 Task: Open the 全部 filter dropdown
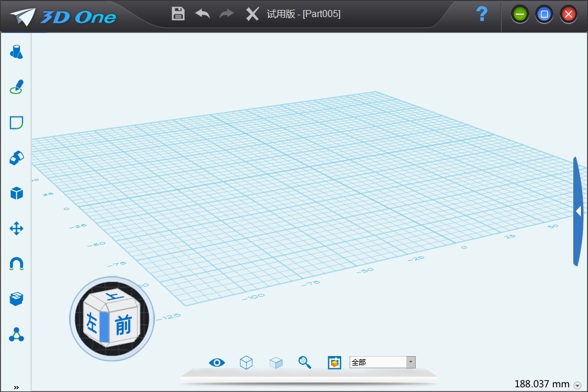click(411, 363)
